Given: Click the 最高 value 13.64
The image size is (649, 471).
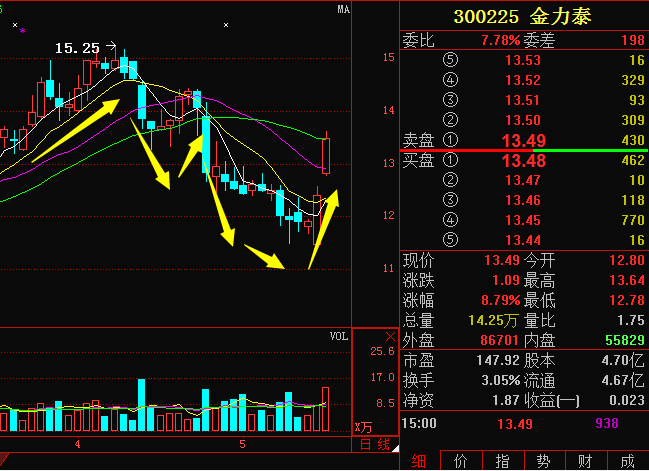Looking at the screenshot, I should tap(627, 280).
